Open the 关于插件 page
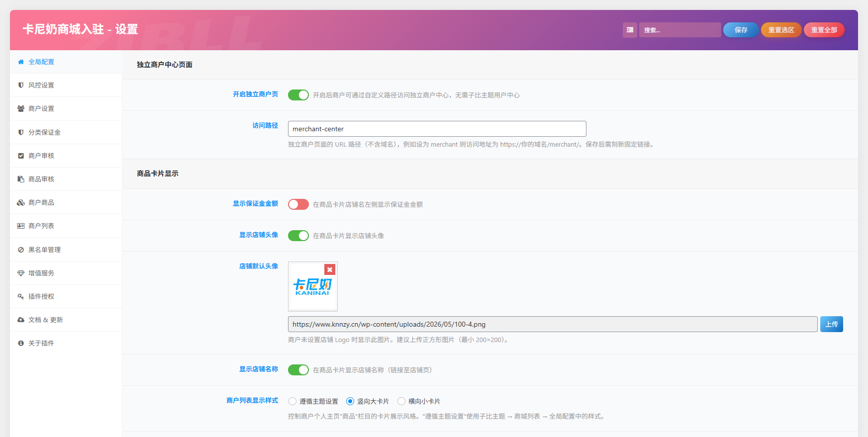This screenshot has width=868, height=437. [66, 344]
